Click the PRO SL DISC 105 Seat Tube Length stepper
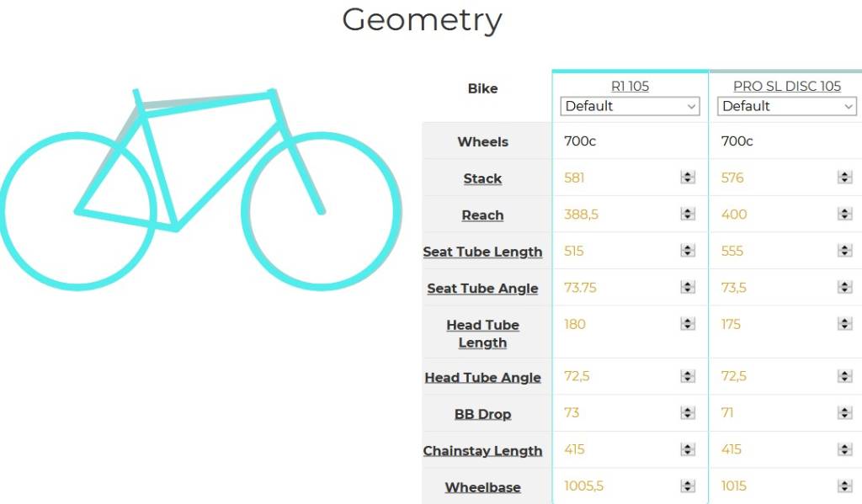Screen dimensions: 862x504 tap(845, 251)
